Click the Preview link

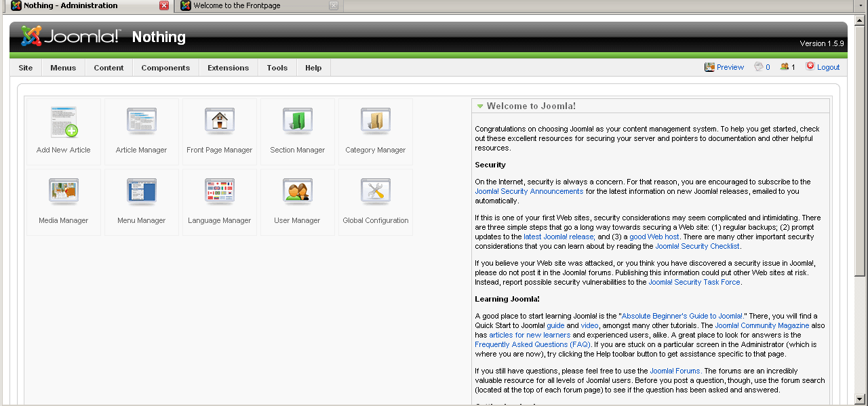coord(730,67)
